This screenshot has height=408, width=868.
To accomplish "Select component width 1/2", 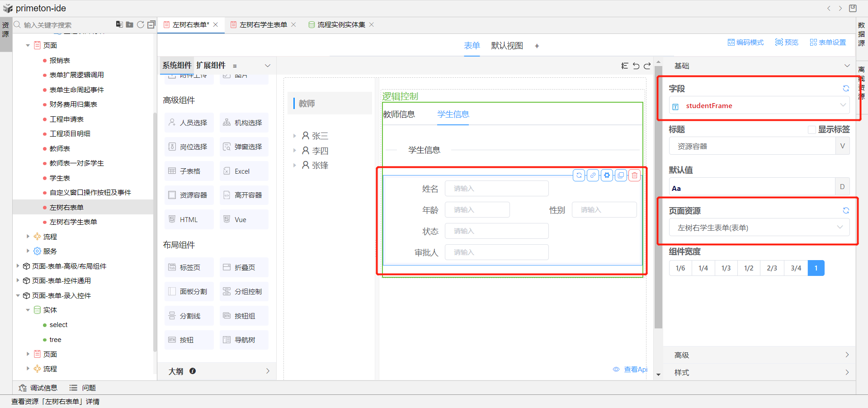I will point(749,268).
